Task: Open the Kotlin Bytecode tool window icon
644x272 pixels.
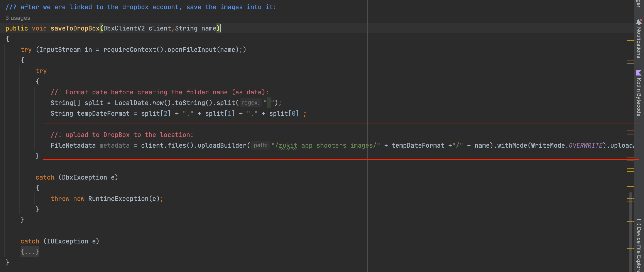Action: 639,73
